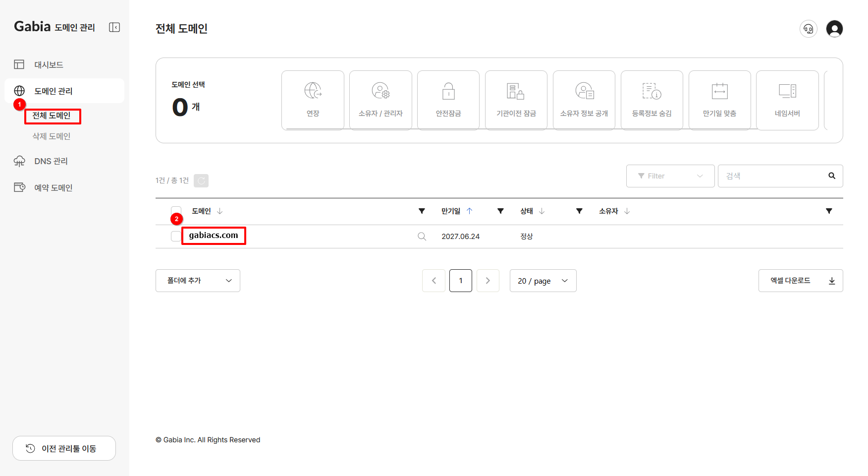
Task: Open the 20 / page dropdown
Action: [543, 281]
